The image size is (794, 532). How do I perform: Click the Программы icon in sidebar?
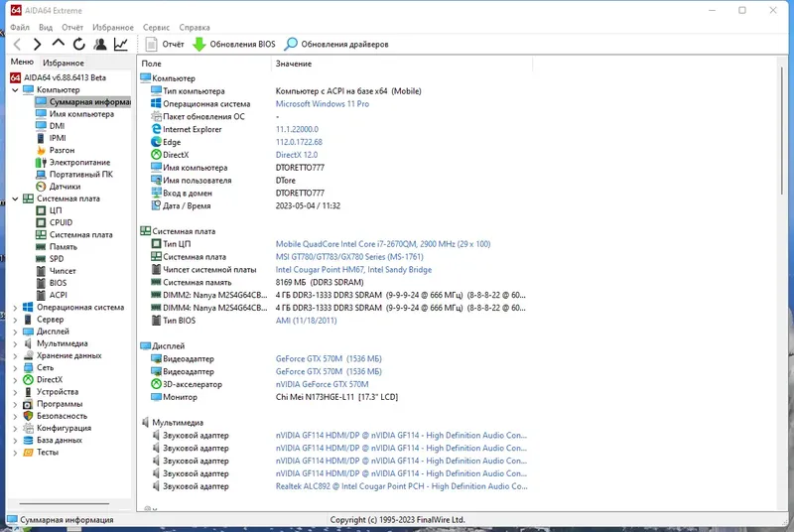(x=29, y=404)
